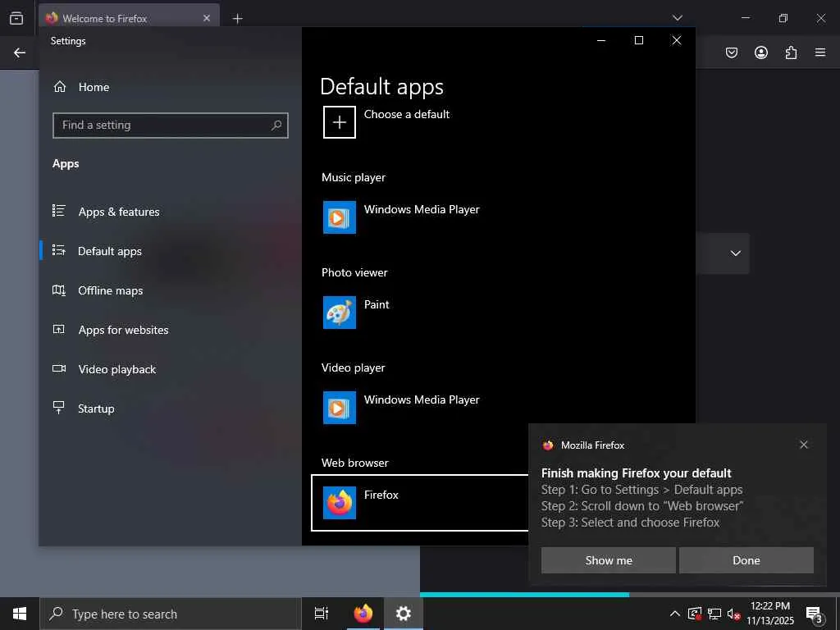840x630 pixels.
Task: Open Apps & features settings page
Action: [119, 212]
